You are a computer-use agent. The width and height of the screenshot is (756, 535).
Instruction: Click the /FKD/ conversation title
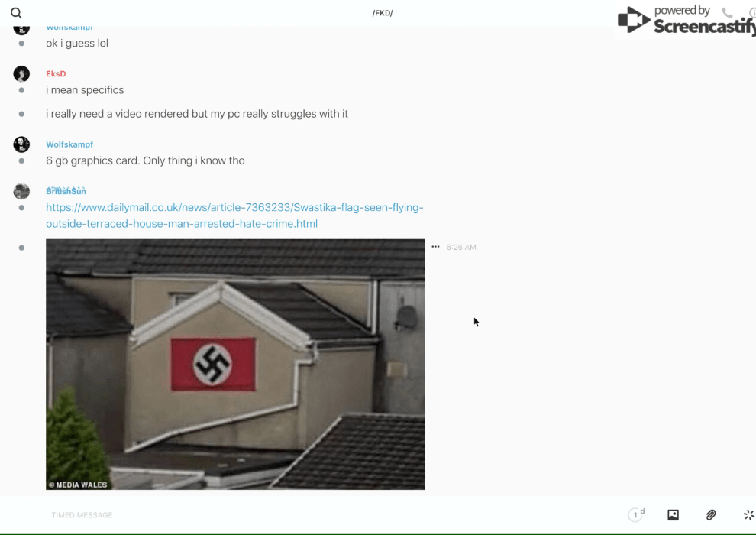click(x=383, y=13)
